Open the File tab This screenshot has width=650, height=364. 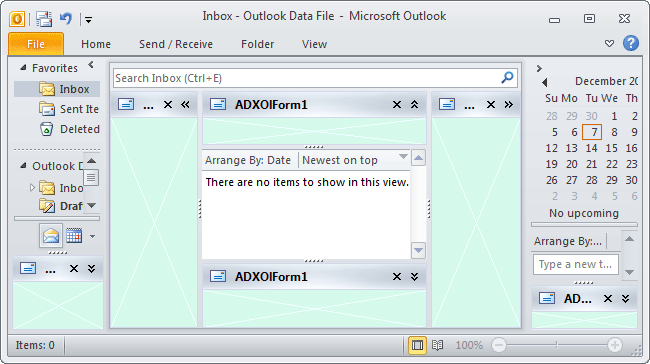tap(36, 44)
